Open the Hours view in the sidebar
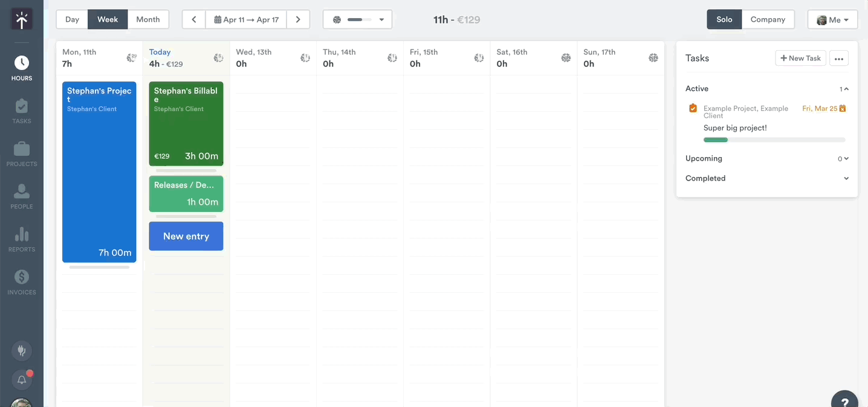Viewport: 868px width, 407px height. (x=21, y=63)
